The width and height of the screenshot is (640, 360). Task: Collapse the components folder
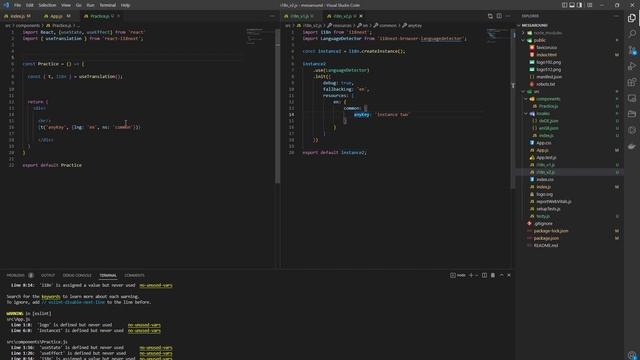tap(526, 99)
